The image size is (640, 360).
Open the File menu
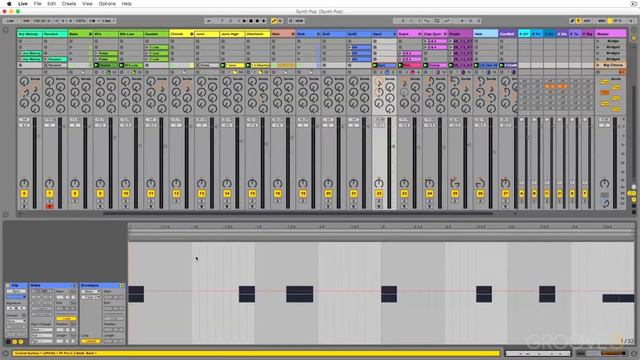(38, 4)
